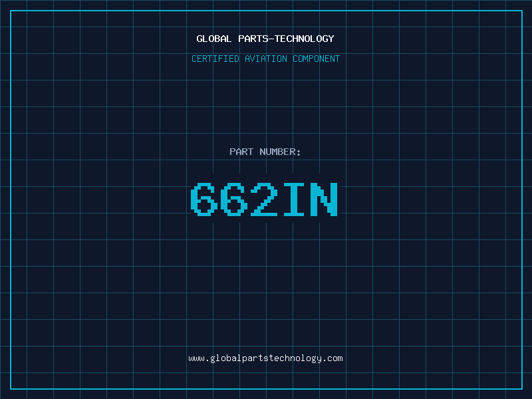Click the www prefix of the website URL
The image size is (532, 399).
coord(197,358)
